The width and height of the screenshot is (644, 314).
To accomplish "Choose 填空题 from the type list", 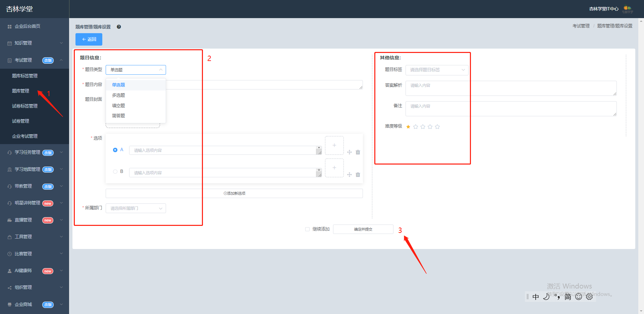I will 136,106.
